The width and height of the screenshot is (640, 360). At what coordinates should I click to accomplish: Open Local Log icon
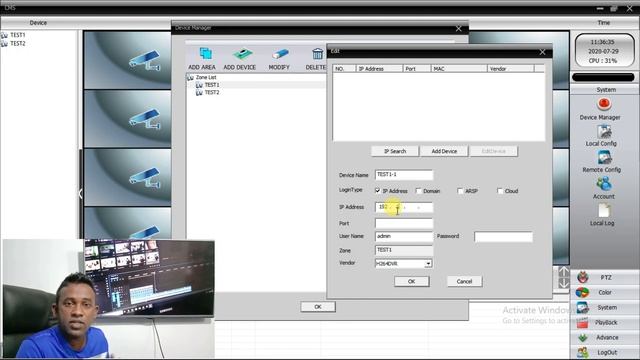point(604,211)
